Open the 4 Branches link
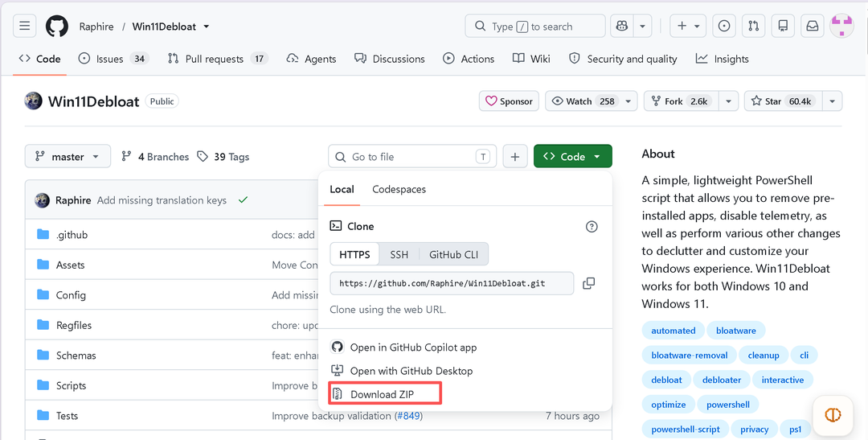 [156, 157]
